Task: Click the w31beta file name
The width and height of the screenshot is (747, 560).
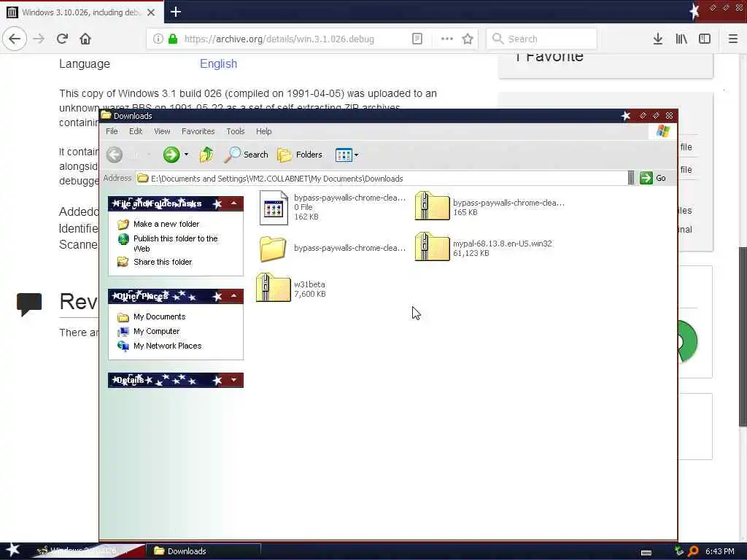Action: pos(309,284)
